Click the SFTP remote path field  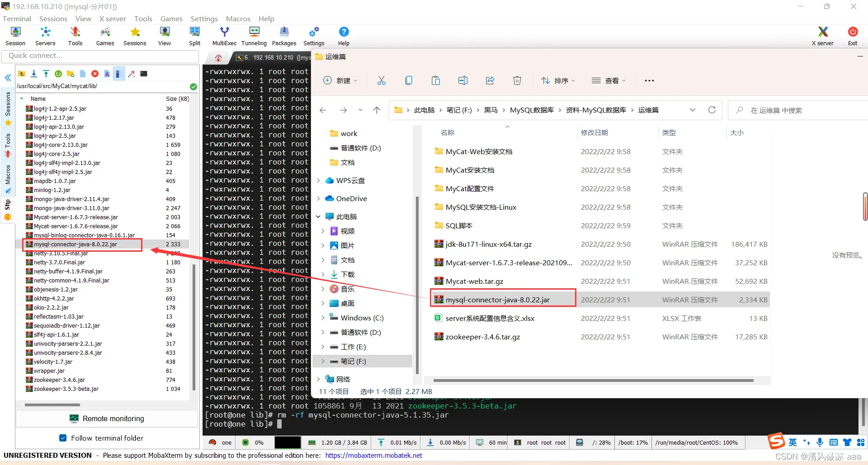[x=102, y=86]
